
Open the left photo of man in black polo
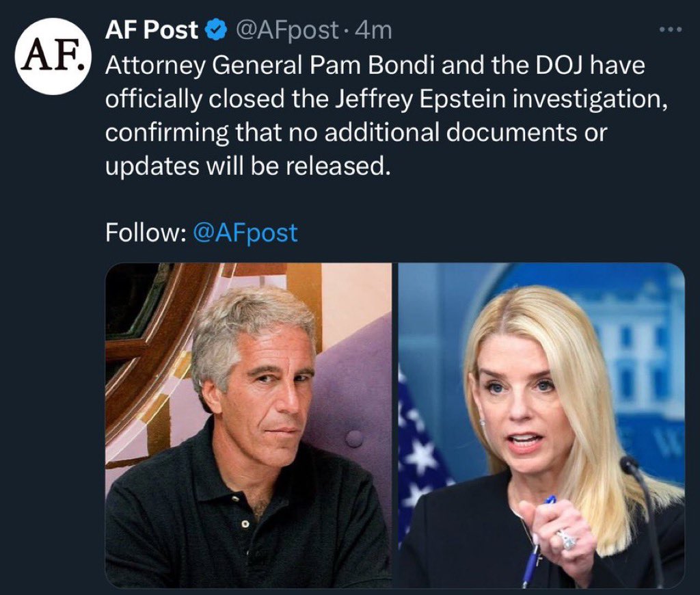pos(248,425)
